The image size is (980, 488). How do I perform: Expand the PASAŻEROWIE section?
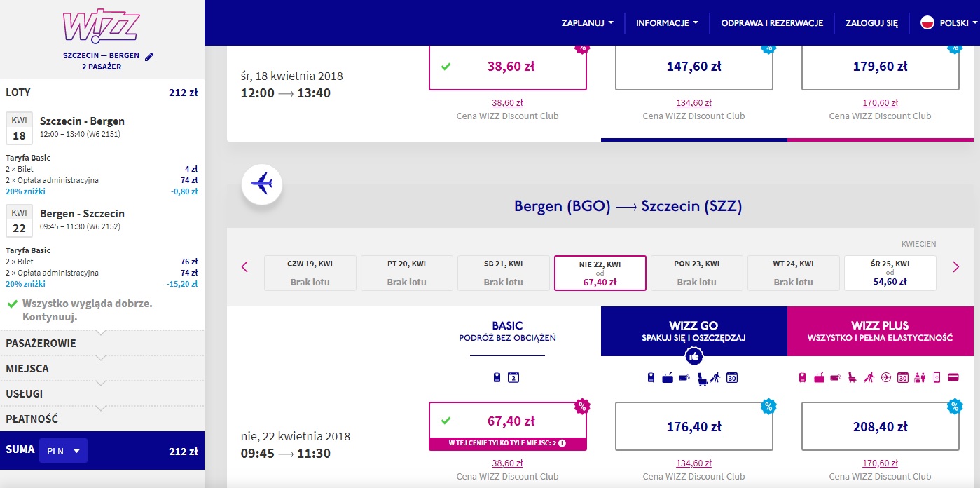[102, 344]
